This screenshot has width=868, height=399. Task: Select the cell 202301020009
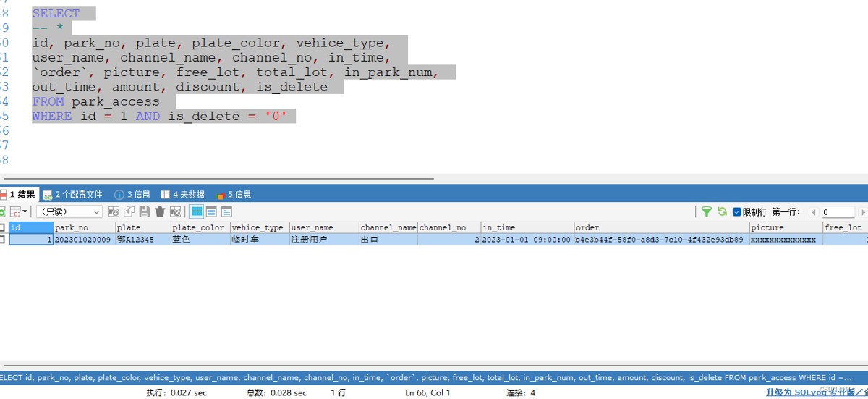coord(85,239)
